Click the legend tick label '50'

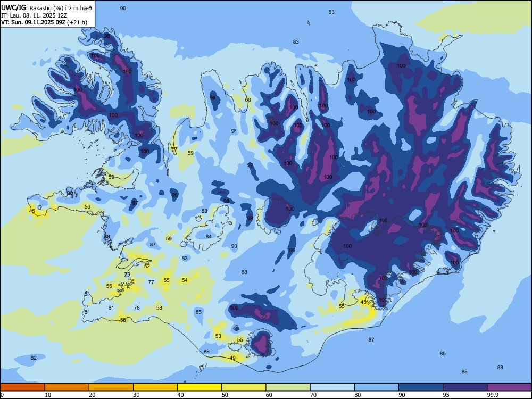coord(225,395)
